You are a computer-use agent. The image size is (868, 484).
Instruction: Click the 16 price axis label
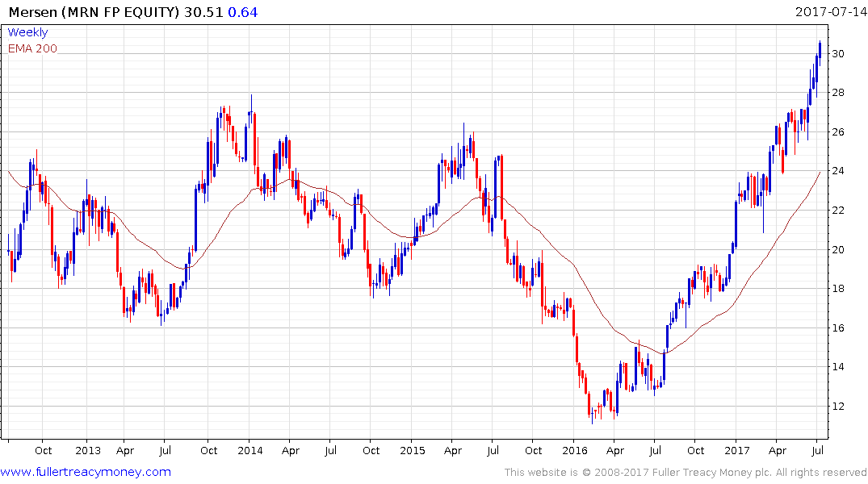pyautogui.click(x=838, y=328)
